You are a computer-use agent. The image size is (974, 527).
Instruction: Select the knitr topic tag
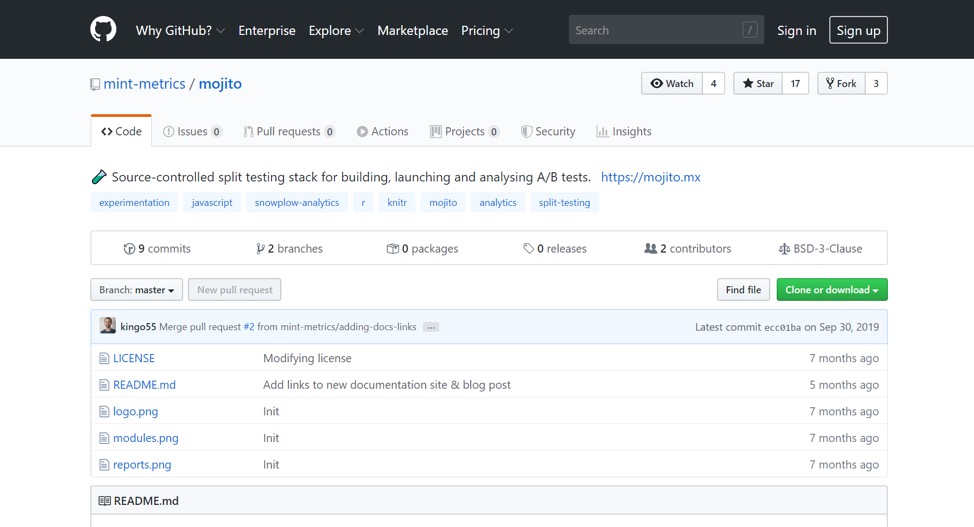pos(397,203)
